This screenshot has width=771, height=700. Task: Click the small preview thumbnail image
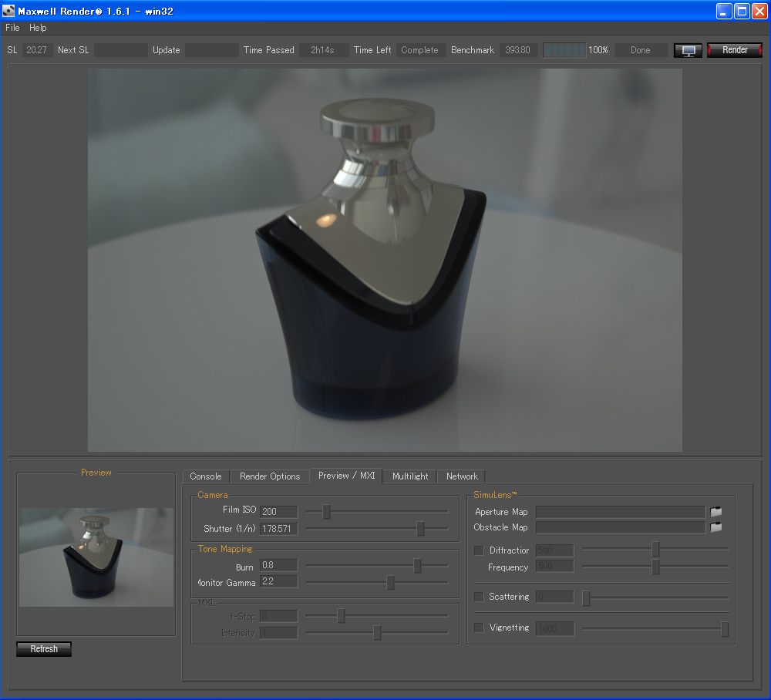pos(96,557)
